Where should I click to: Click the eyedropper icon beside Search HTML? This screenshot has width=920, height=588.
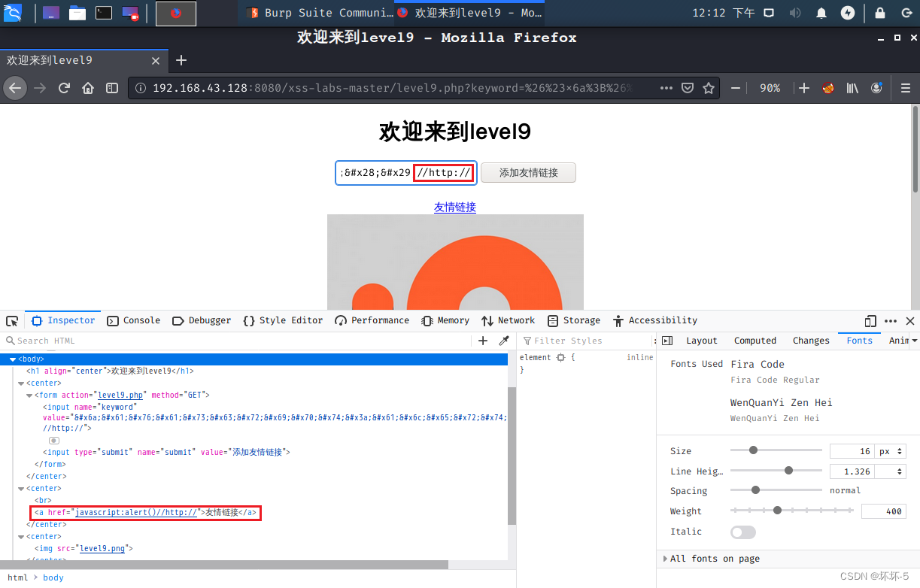[503, 340]
